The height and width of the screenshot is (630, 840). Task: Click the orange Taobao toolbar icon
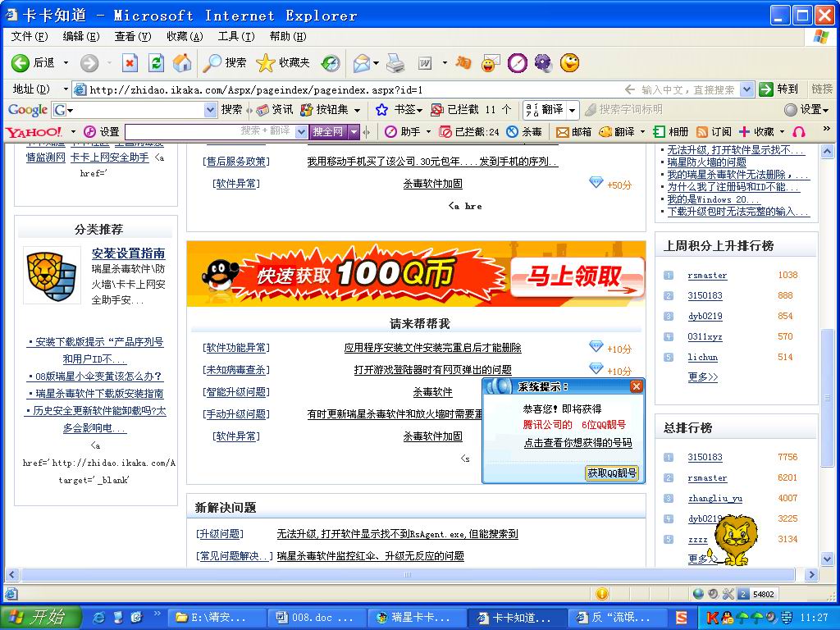(463, 63)
